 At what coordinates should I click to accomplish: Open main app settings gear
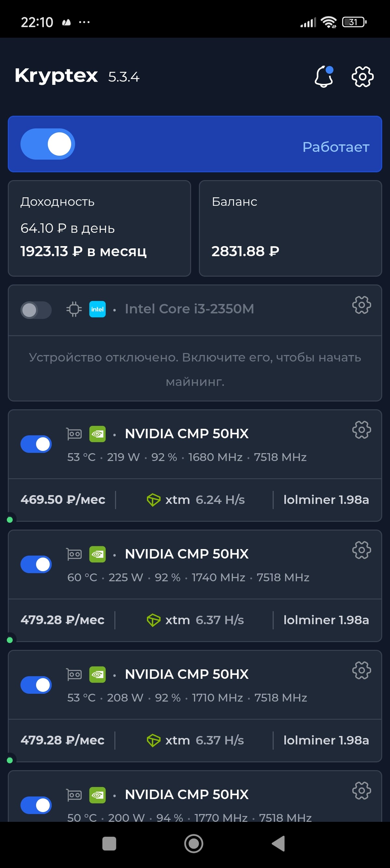click(x=362, y=77)
